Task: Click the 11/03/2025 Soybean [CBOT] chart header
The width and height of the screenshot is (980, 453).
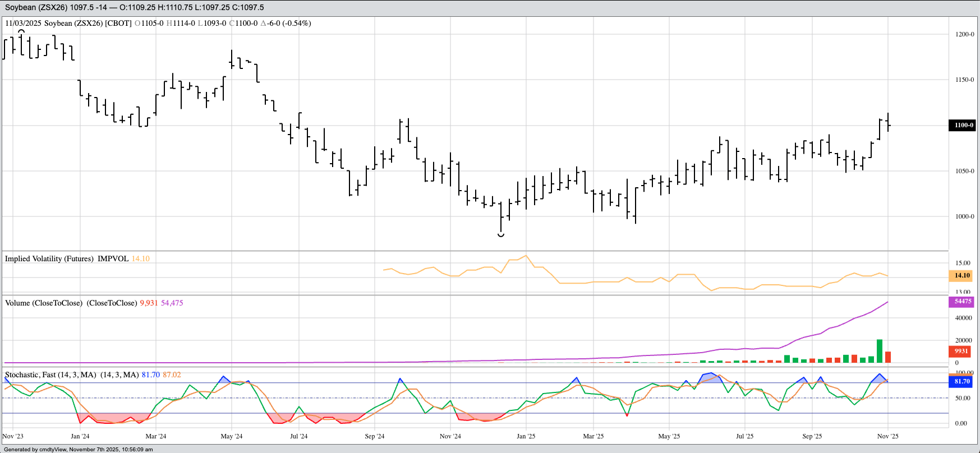Action: pos(68,23)
